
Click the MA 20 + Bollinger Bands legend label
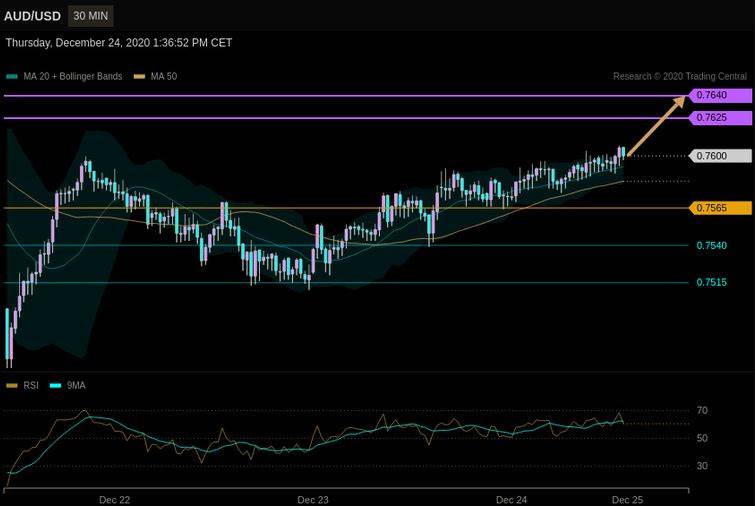(x=73, y=77)
